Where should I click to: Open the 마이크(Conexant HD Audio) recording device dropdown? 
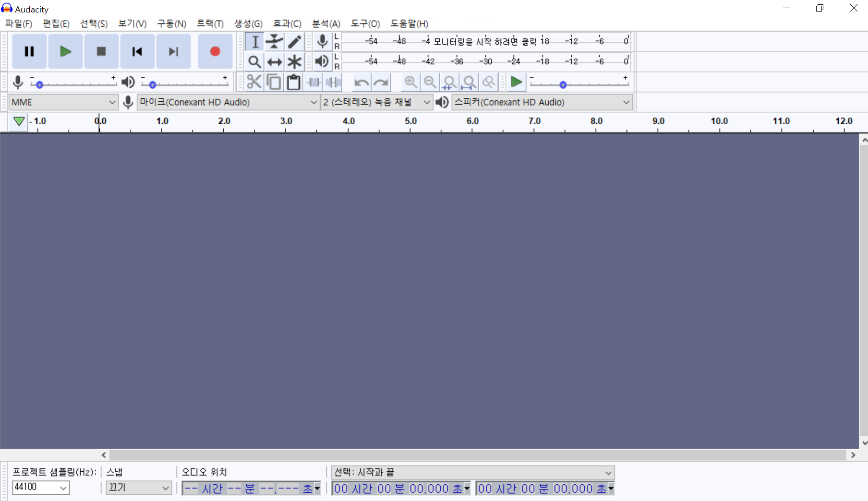(x=229, y=102)
